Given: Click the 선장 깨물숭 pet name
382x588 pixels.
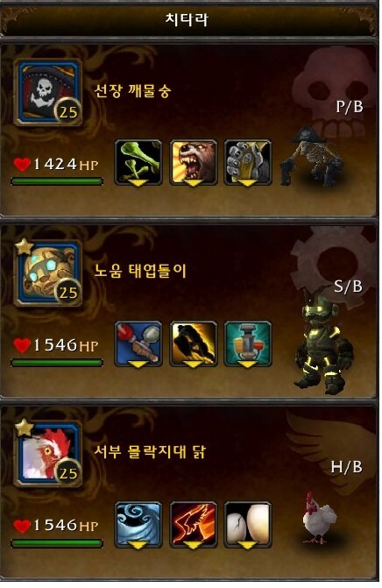Looking at the screenshot, I should click(132, 91).
